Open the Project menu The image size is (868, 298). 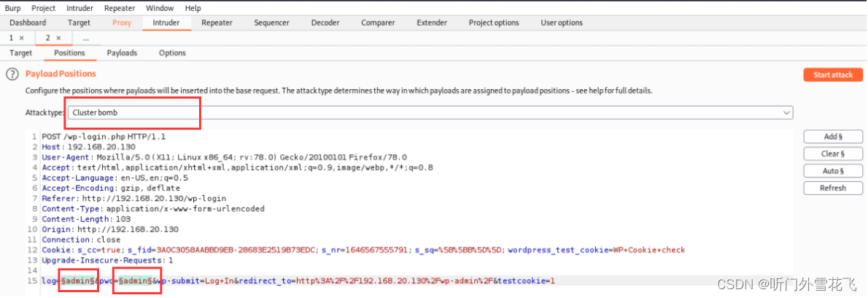[x=43, y=8]
